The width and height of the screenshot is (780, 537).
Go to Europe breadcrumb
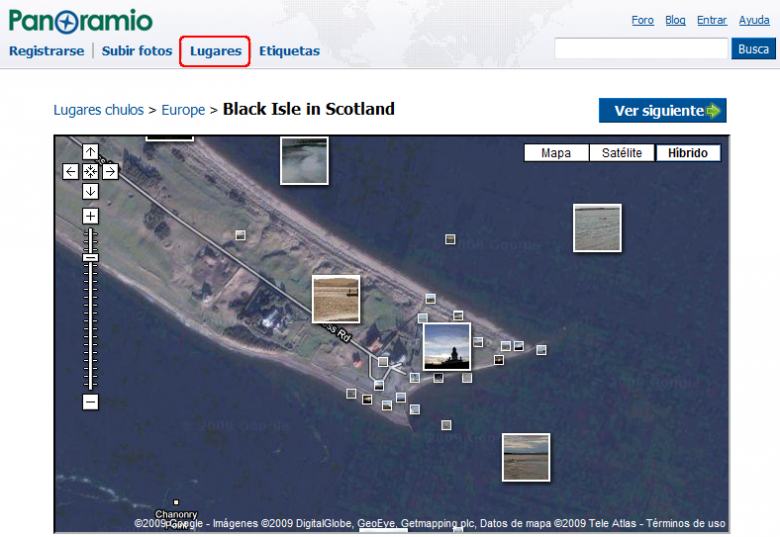coord(183,110)
